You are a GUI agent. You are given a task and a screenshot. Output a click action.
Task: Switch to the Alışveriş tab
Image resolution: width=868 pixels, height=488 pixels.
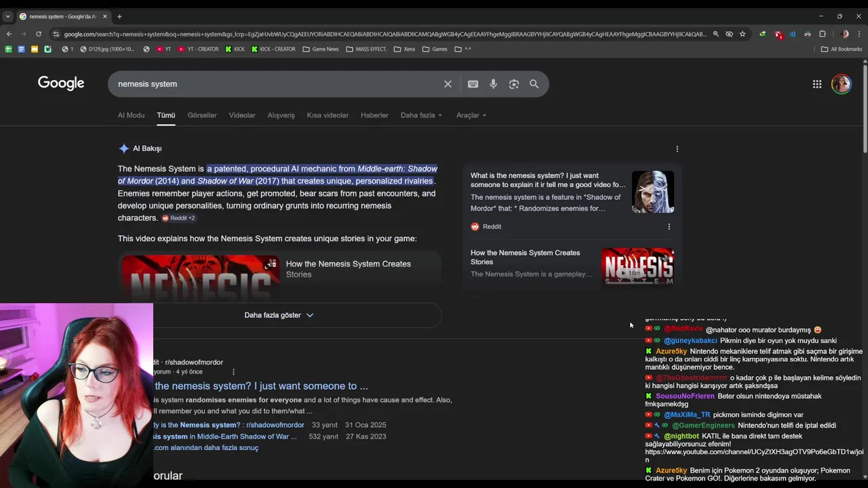point(281,115)
